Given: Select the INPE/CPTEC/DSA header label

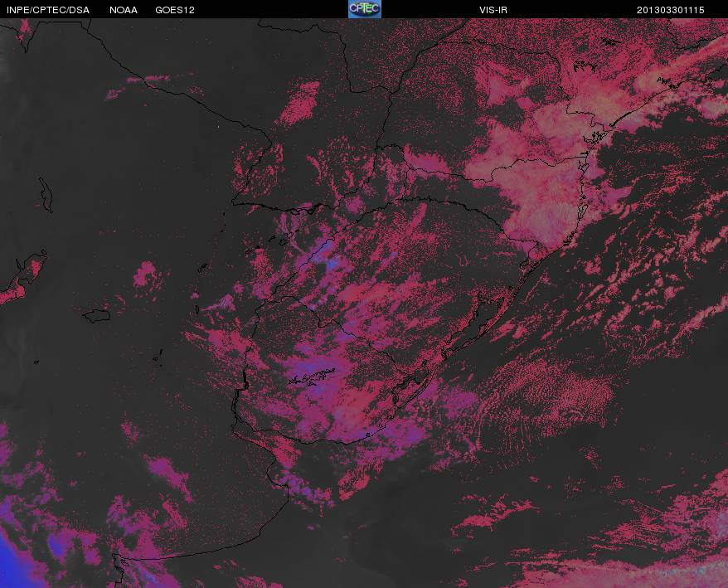Looking at the screenshot, I should (48, 10).
